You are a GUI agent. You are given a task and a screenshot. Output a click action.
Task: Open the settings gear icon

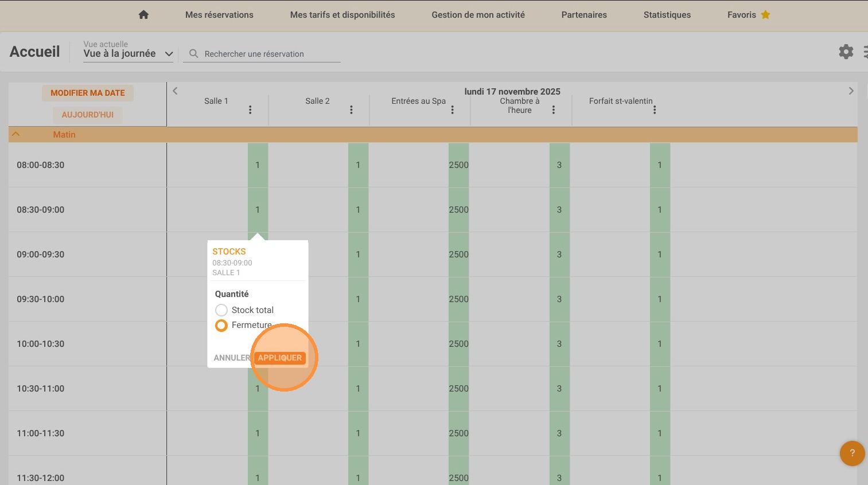[846, 52]
